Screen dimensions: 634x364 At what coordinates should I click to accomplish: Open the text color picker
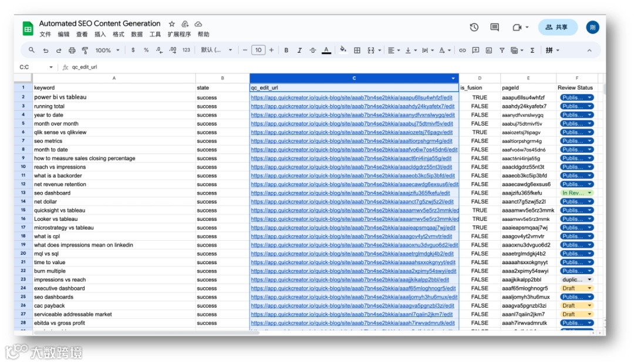(x=326, y=50)
